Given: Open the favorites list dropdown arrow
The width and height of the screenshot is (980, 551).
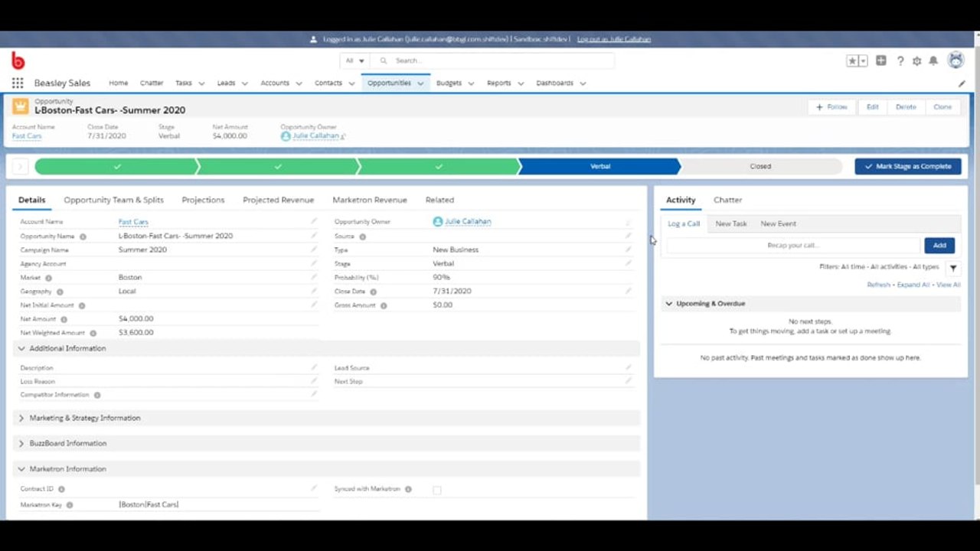Looking at the screenshot, I should tap(863, 60).
